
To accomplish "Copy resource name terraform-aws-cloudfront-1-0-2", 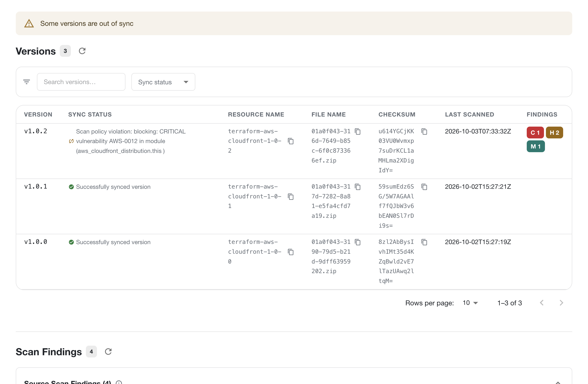I will [x=291, y=141].
